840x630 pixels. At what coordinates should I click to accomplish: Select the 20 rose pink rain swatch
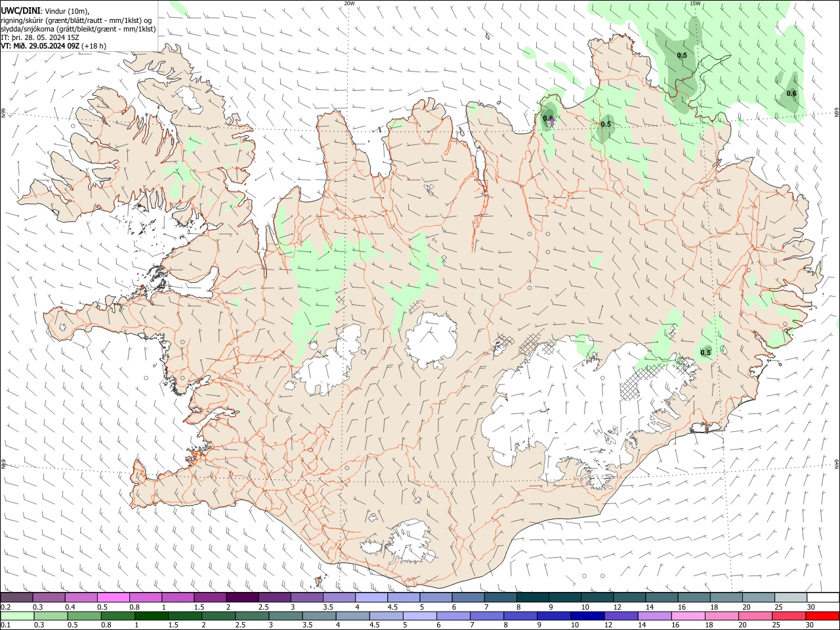click(x=755, y=616)
